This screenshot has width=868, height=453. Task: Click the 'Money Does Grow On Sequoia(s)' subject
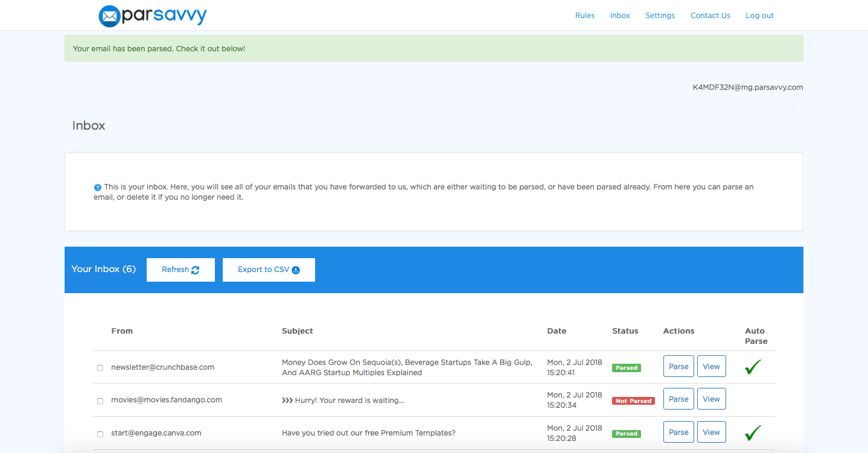click(407, 367)
